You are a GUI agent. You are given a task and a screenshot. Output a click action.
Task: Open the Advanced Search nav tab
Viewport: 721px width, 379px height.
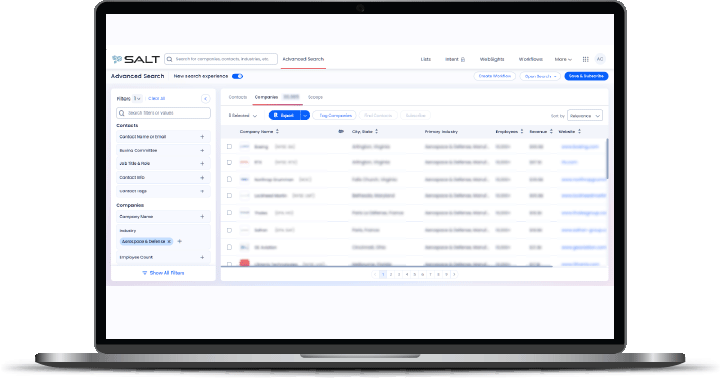[303, 59]
